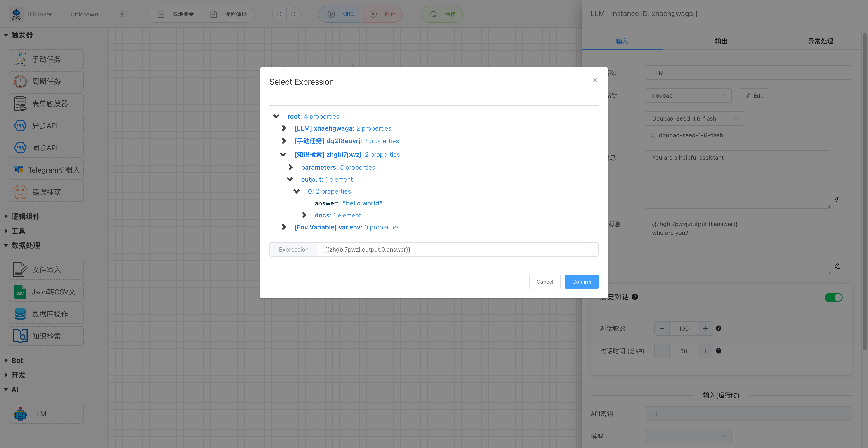This screenshot has width=868, height=448.
Task: Click the Json to CSV icon
Action: click(x=20, y=292)
